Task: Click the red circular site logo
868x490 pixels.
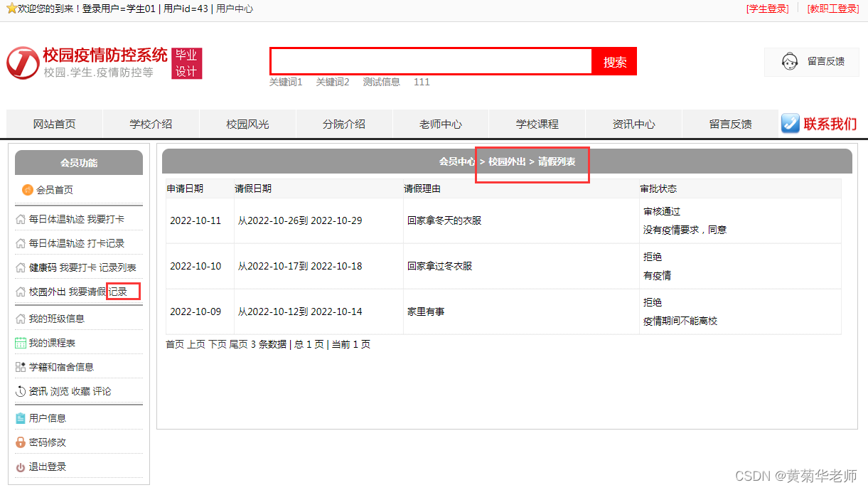Action: [23, 63]
